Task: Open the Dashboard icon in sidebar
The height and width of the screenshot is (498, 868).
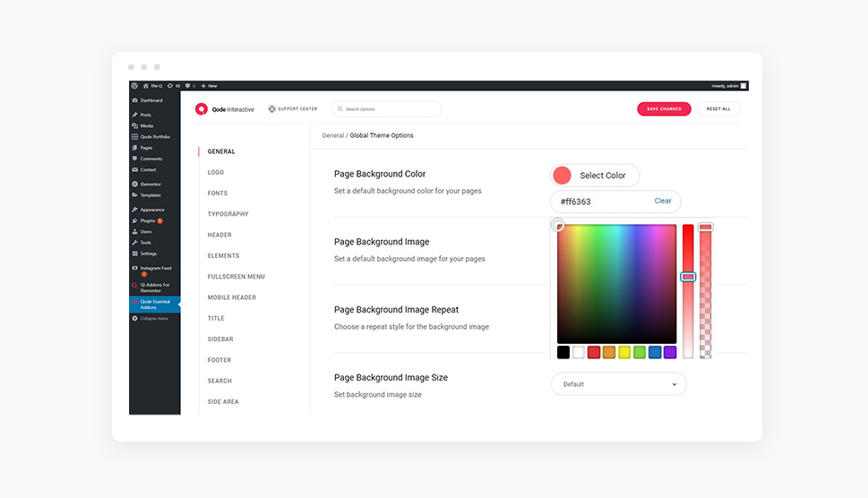Action: 134,100
